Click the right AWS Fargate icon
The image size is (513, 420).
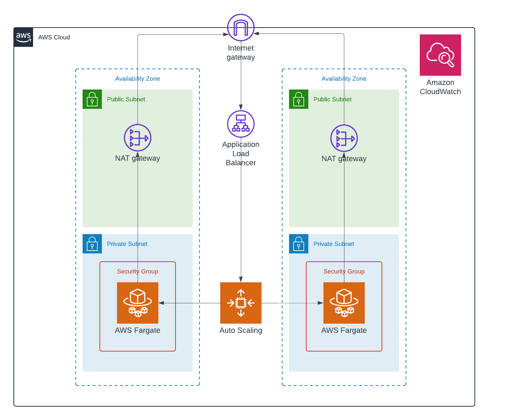(344, 303)
